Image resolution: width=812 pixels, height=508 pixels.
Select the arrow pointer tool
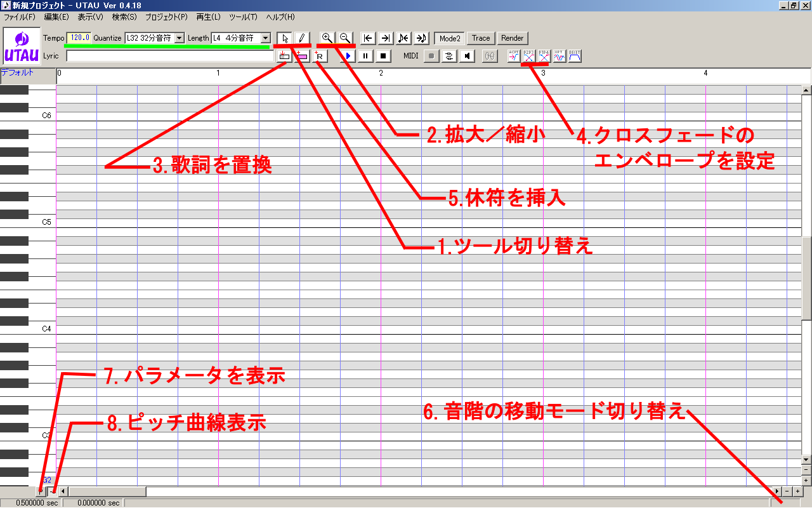click(285, 38)
